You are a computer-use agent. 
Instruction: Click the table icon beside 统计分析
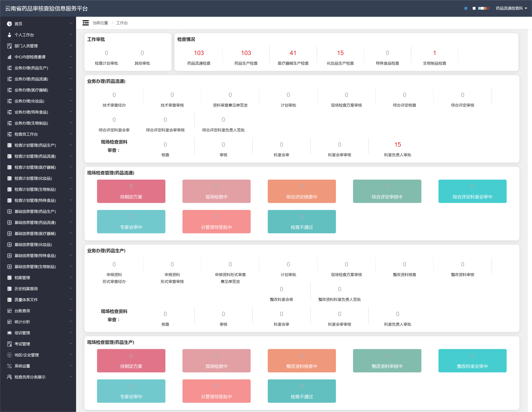9,322
